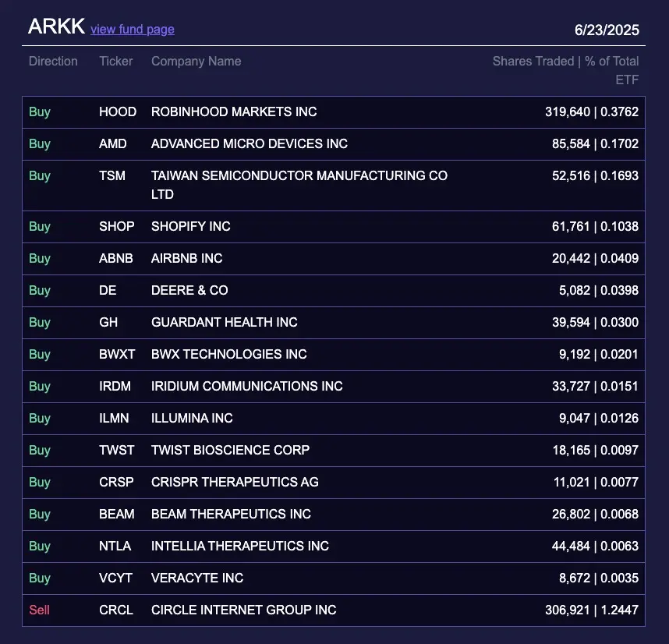Click IRIDIUM COMMUNICATIONS INC company name
669x644 pixels.
tap(247, 386)
